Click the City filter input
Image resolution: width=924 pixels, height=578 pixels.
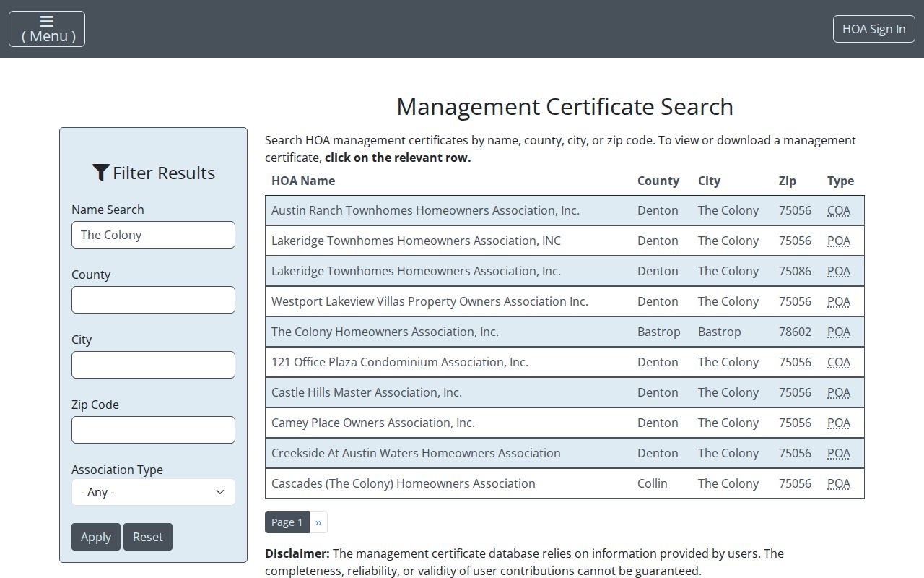(153, 365)
